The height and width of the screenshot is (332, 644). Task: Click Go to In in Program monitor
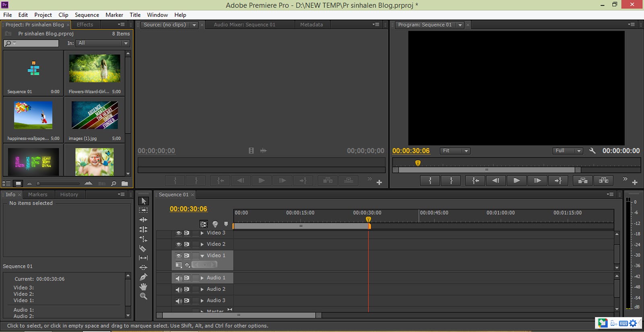click(475, 181)
